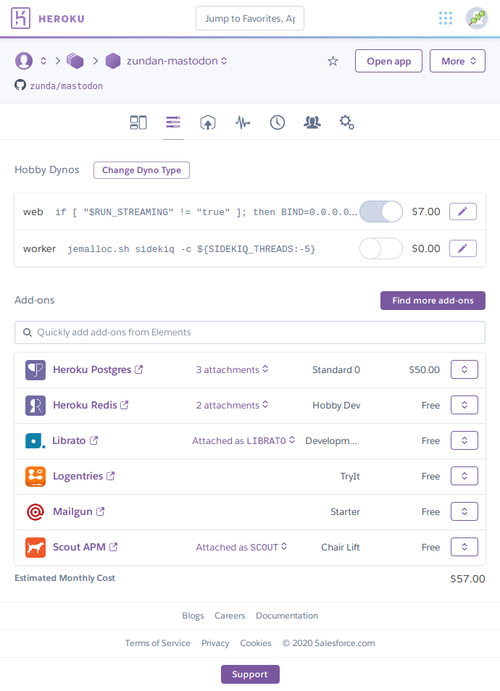Click the zundan-mastodon app hexagon icon
Viewport: 500px width, 691px height.
point(113,61)
